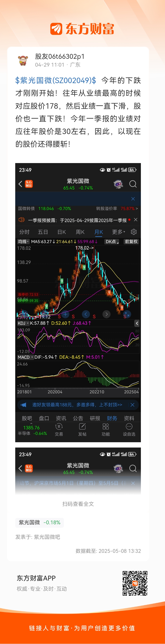The width and height of the screenshot is (165, 644).
Task: Open the 公告 tab
Action: click(78, 418)
